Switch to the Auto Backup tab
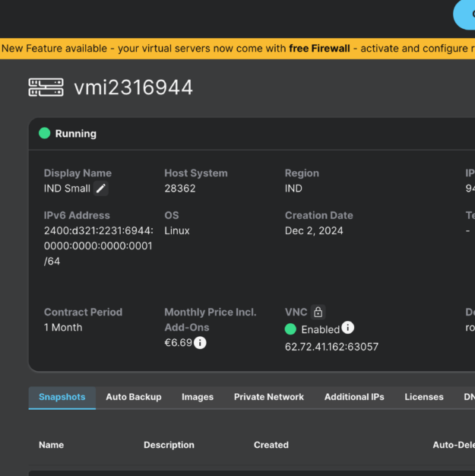Image resolution: width=475 pixels, height=476 pixels. [134, 397]
